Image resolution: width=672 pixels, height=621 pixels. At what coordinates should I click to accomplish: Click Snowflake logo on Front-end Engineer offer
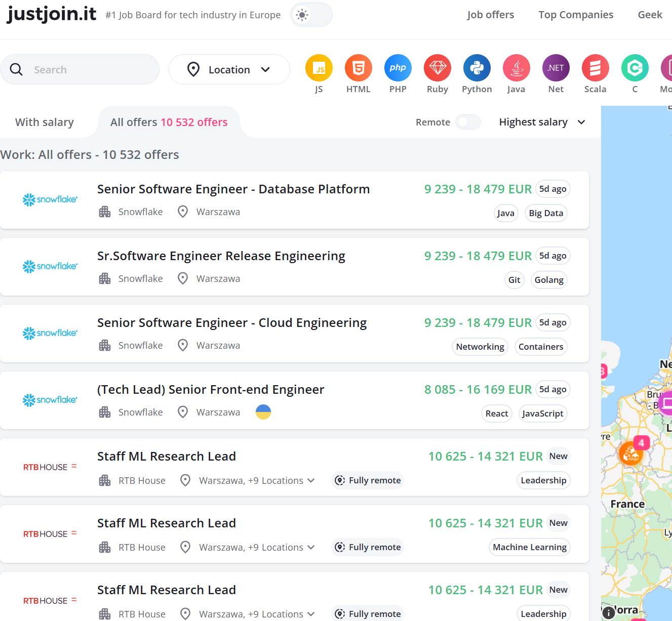point(50,400)
